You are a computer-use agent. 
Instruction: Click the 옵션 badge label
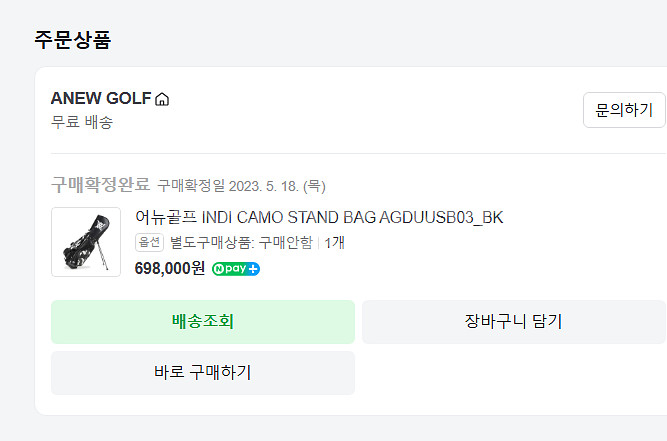[150, 242]
